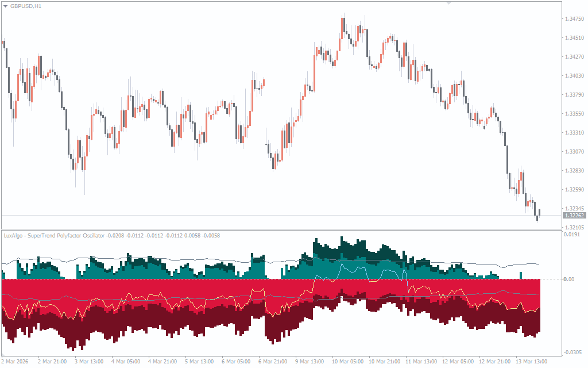Click the 4 Mar 05:00 time label
Screen dimensions: 588x368
coord(125,362)
